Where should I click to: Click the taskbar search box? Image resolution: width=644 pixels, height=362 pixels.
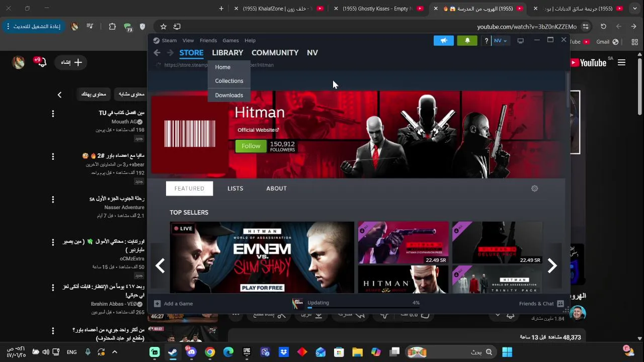452,352
